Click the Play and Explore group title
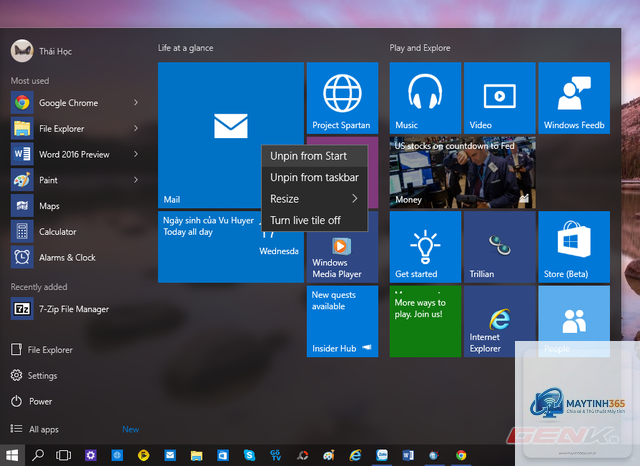This screenshot has width=640, height=466. tap(420, 48)
